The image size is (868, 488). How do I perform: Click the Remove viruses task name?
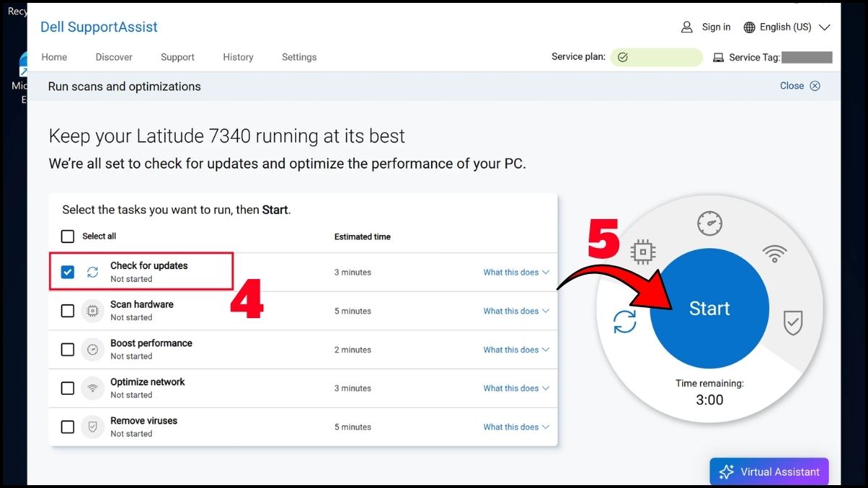pos(144,421)
